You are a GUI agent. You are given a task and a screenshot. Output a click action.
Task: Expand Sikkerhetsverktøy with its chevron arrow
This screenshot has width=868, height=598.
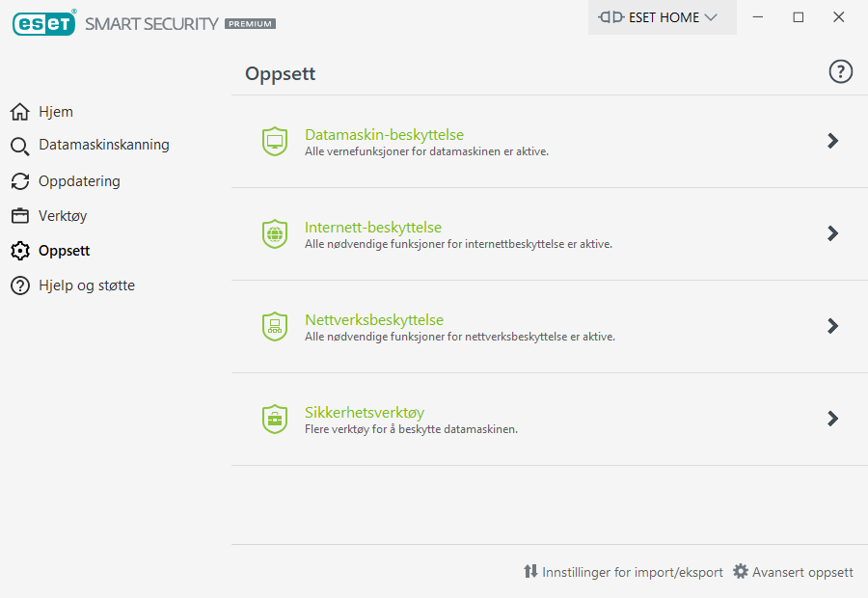click(832, 418)
